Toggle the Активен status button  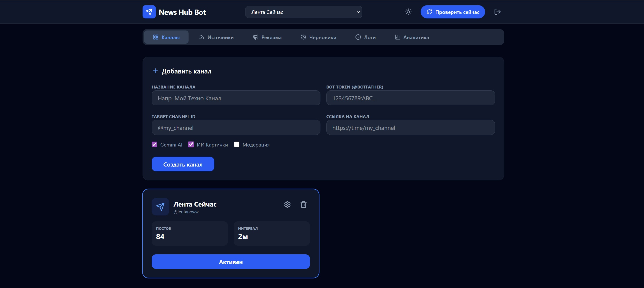[230, 262]
